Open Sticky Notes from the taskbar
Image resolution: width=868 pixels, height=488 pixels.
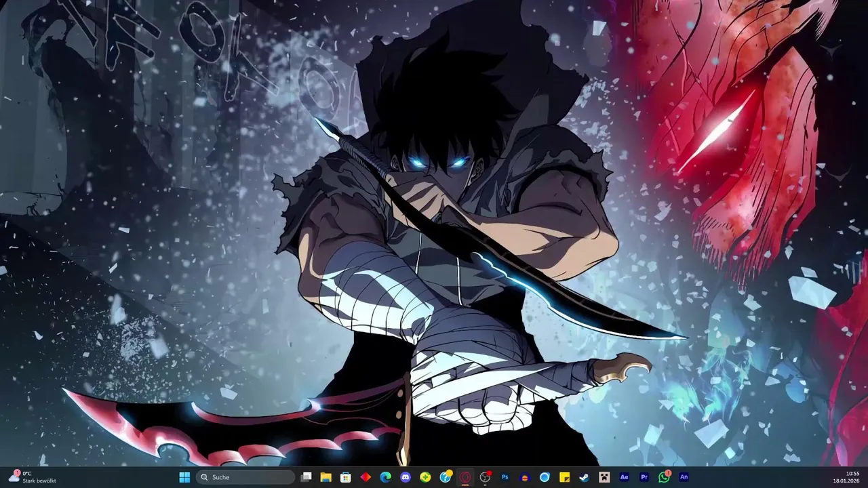click(x=564, y=477)
